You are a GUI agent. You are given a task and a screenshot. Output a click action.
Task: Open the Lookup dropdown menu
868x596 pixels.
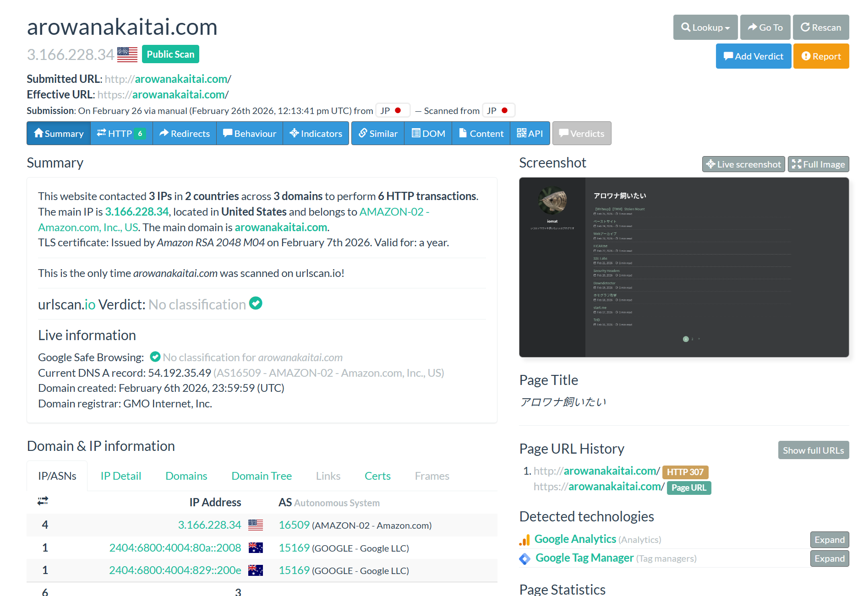[705, 27]
